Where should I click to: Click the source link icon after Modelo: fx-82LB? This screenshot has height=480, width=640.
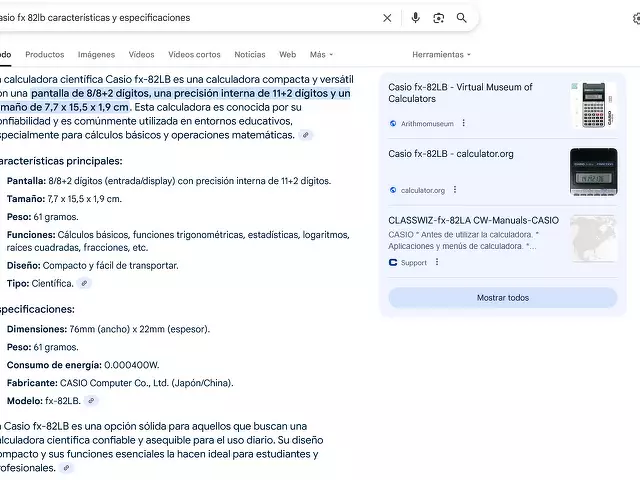click(91, 401)
